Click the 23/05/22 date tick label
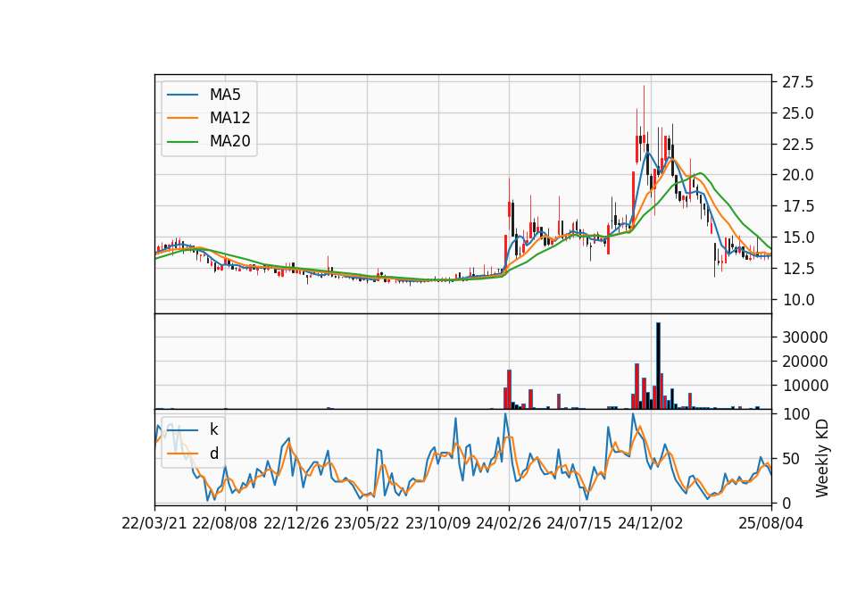Viewport: 857px width, 616px height. pos(367,523)
